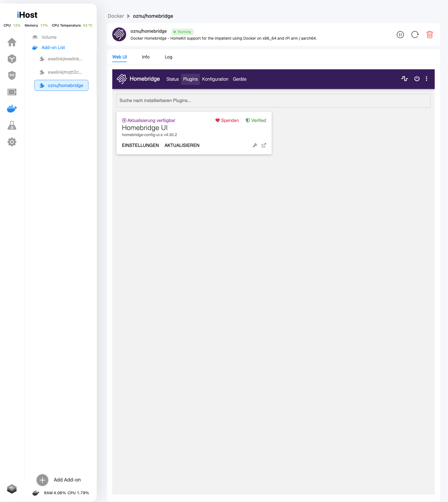Restart the oznu/homebridge container

(x=415, y=35)
